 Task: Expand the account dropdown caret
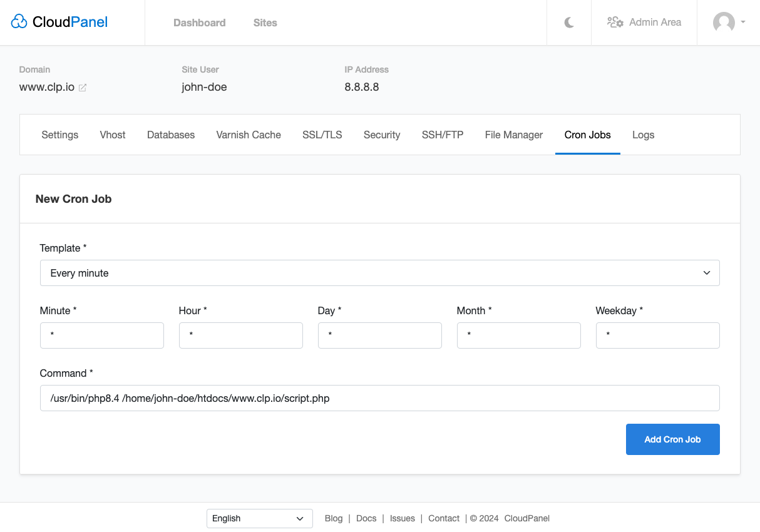coord(743,22)
